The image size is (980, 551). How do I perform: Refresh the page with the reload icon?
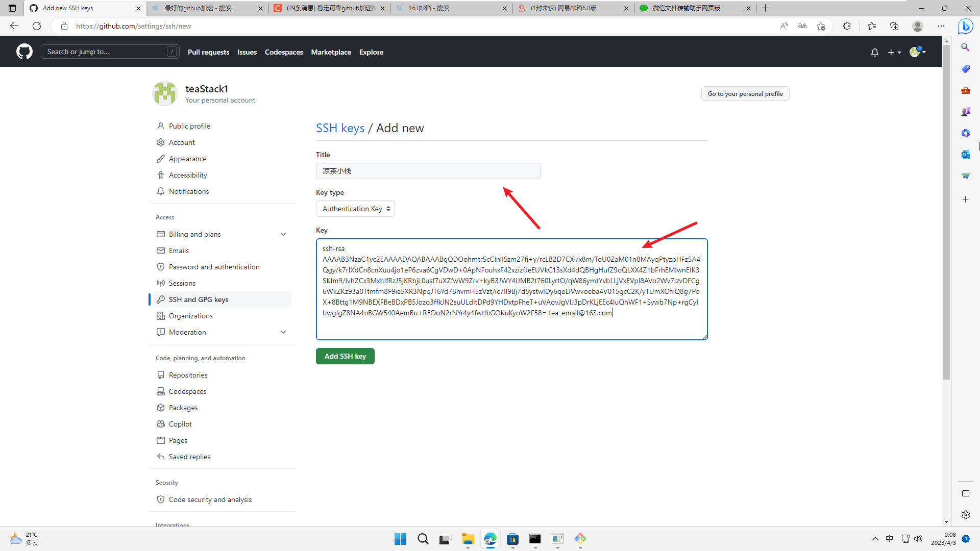coord(37,26)
